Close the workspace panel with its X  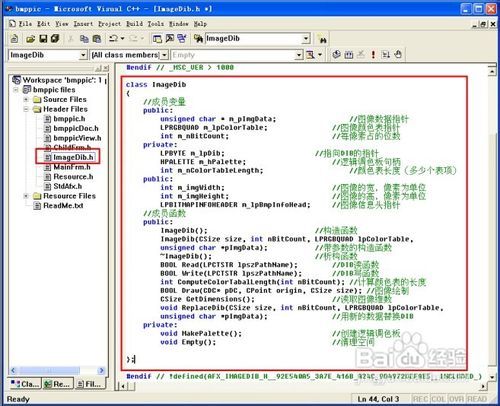coord(105,68)
